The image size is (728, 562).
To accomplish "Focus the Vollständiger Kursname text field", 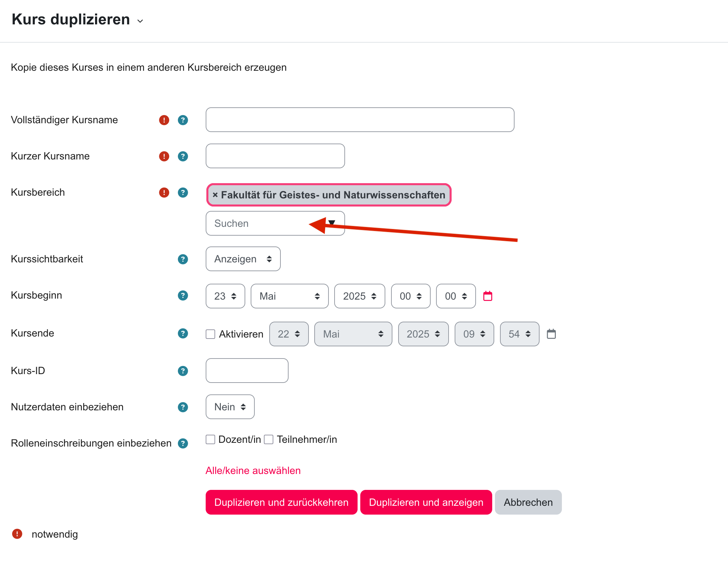I will click(x=360, y=120).
